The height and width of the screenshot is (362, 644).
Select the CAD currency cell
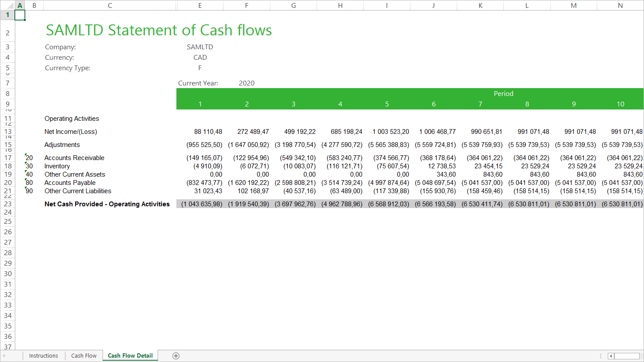click(200, 58)
